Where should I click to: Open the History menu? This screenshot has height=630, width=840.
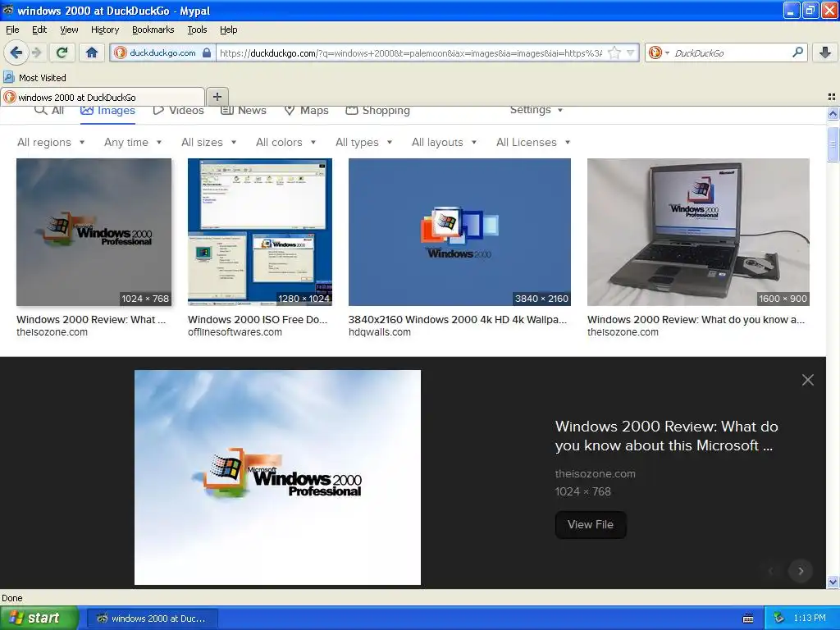tap(104, 30)
